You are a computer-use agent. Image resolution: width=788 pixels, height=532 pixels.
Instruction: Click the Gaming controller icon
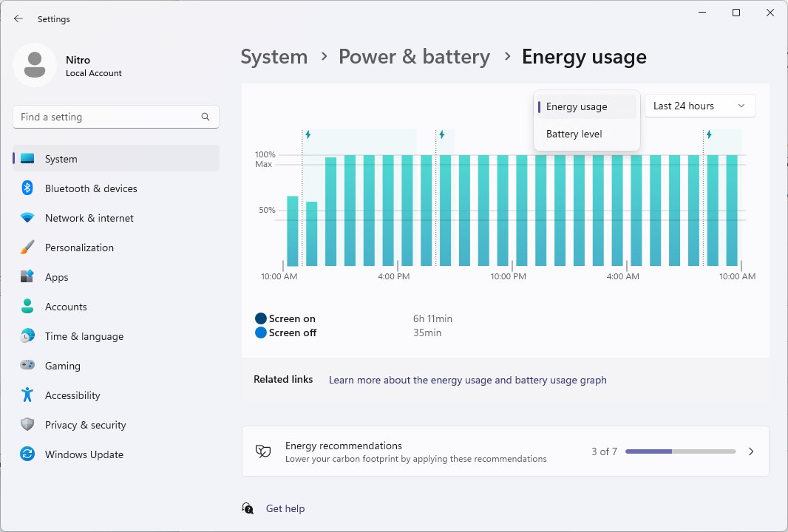(x=27, y=365)
